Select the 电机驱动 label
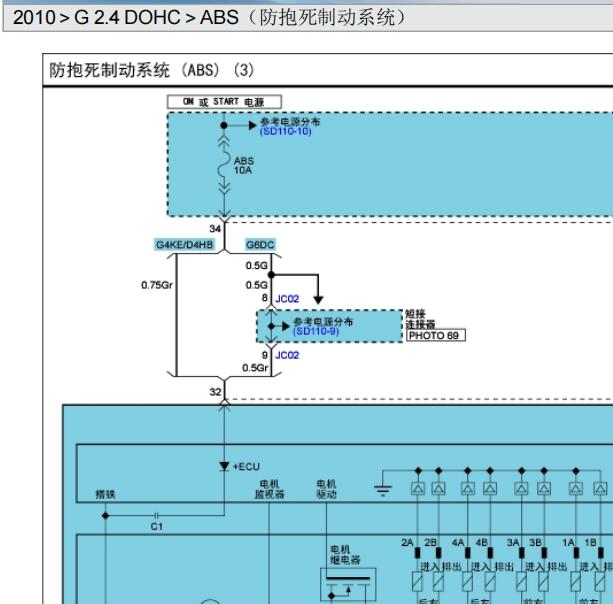Screen dimensions: 613x604 click(x=326, y=489)
